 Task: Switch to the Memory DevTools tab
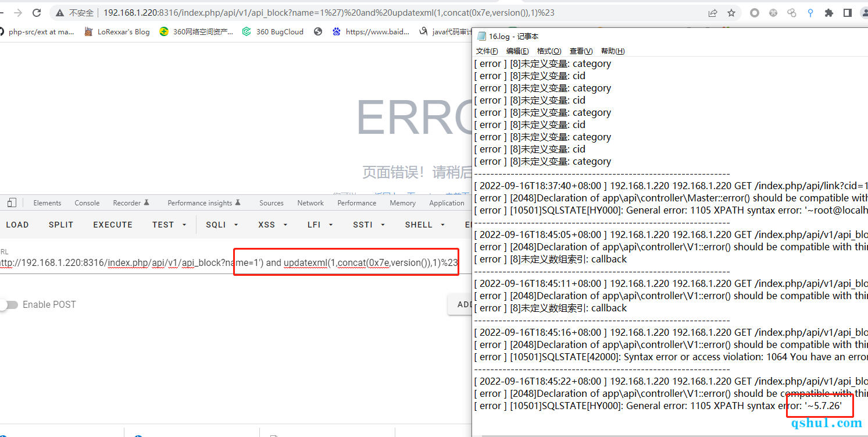pos(403,203)
